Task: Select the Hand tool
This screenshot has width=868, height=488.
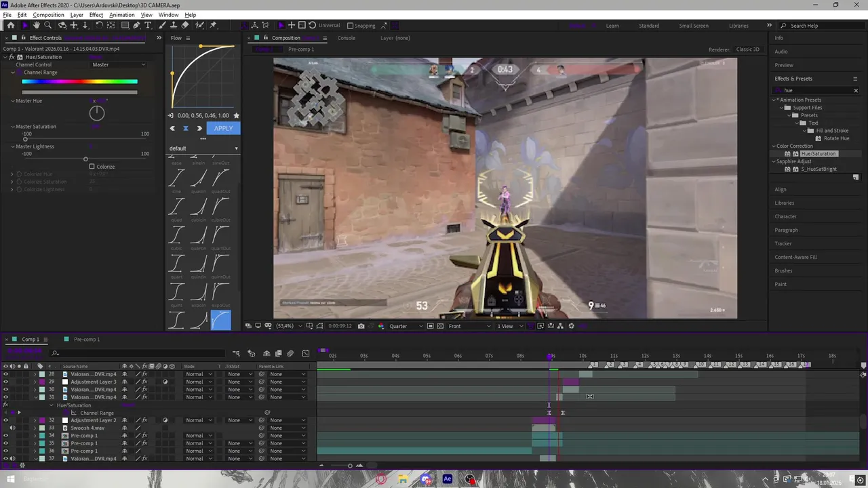Action: (x=37, y=26)
